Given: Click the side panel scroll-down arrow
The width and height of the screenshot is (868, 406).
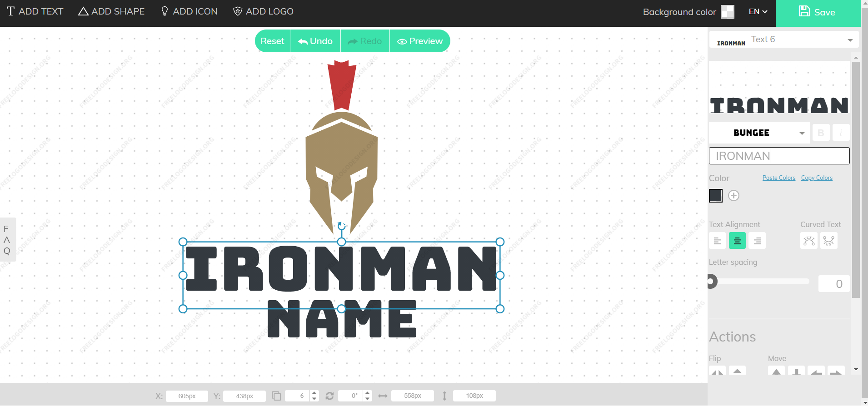Looking at the screenshot, I should [x=856, y=370].
